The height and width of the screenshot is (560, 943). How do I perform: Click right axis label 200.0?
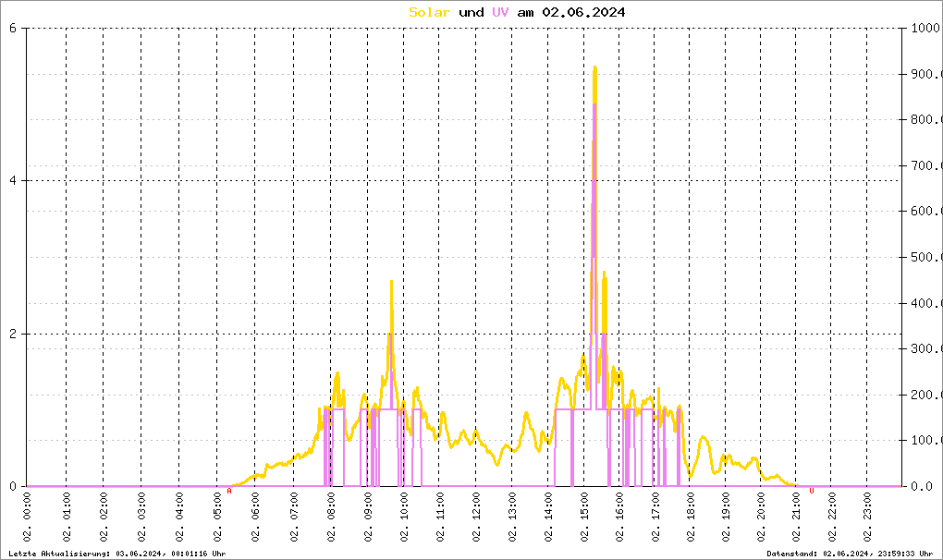926,395
